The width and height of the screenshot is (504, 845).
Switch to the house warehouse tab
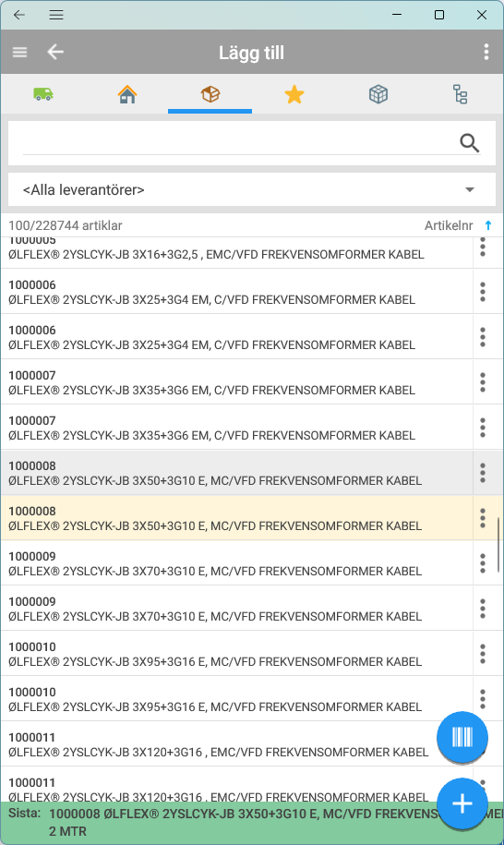click(127, 94)
